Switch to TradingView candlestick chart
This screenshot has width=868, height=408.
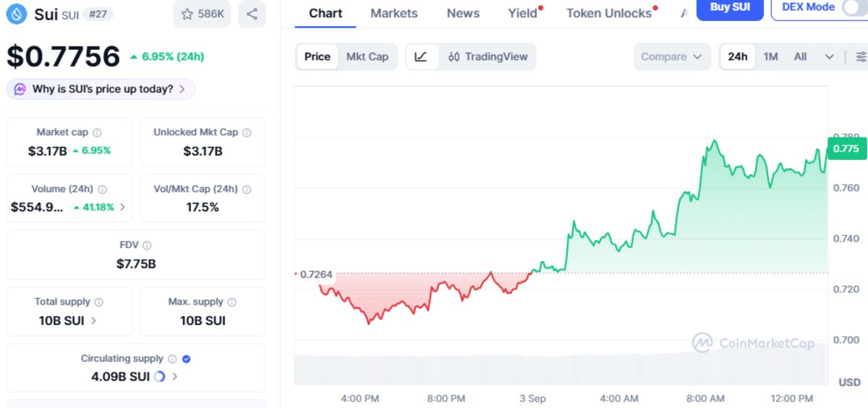pyautogui.click(x=488, y=56)
